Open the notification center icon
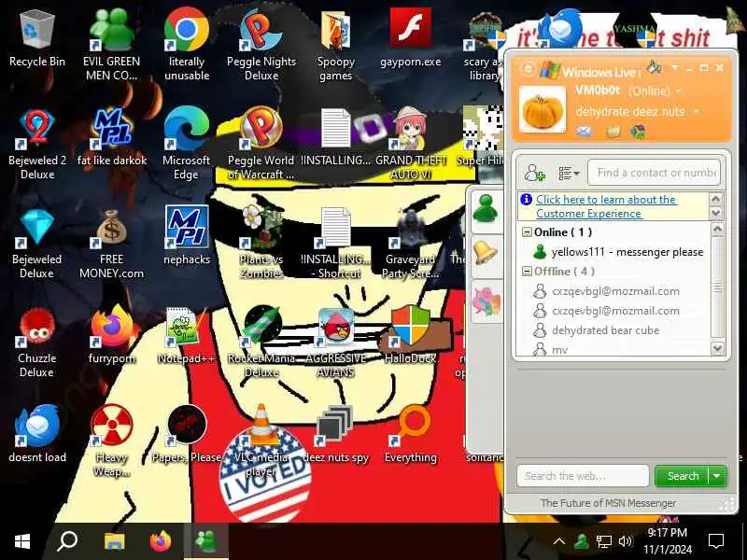 click(x=715, y=541)
